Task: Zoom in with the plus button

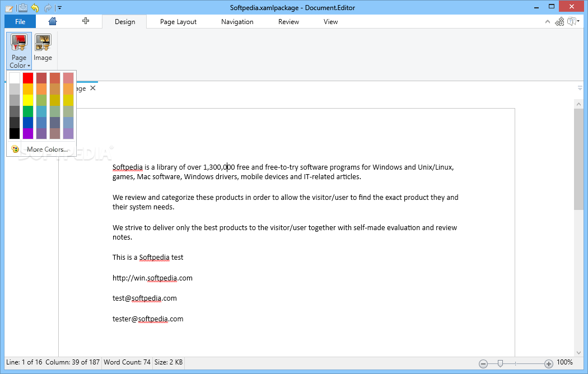Action: 549,363
